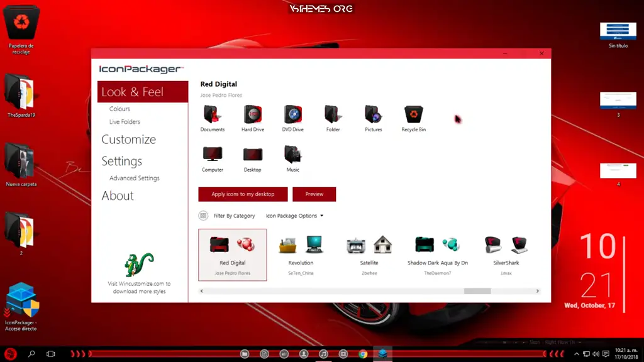The width and height of the screenshot is (644, 362).
Task: Select the Hard Drive icon preview
Action: [x=252, y=114]
